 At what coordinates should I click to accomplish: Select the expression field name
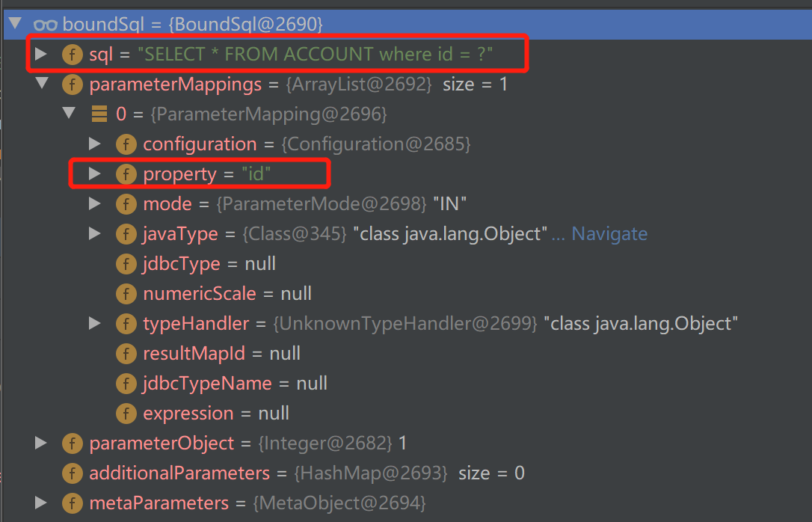point(188,414)
